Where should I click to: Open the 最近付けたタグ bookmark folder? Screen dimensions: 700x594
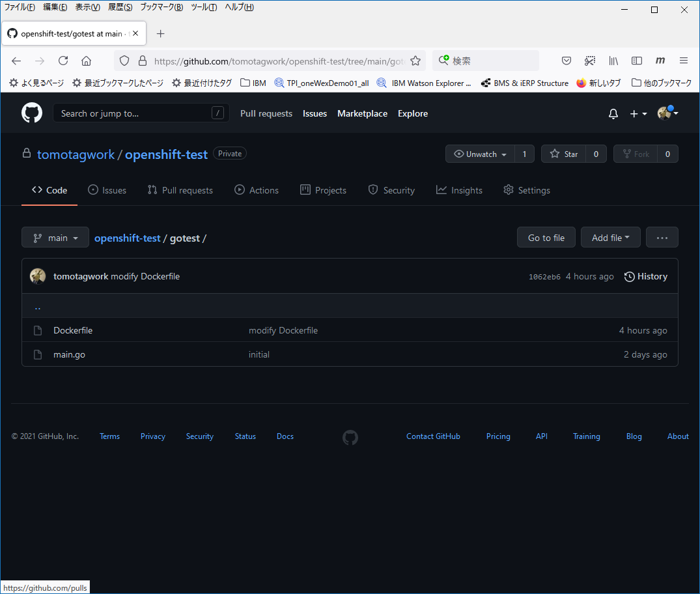coord(202,83)
